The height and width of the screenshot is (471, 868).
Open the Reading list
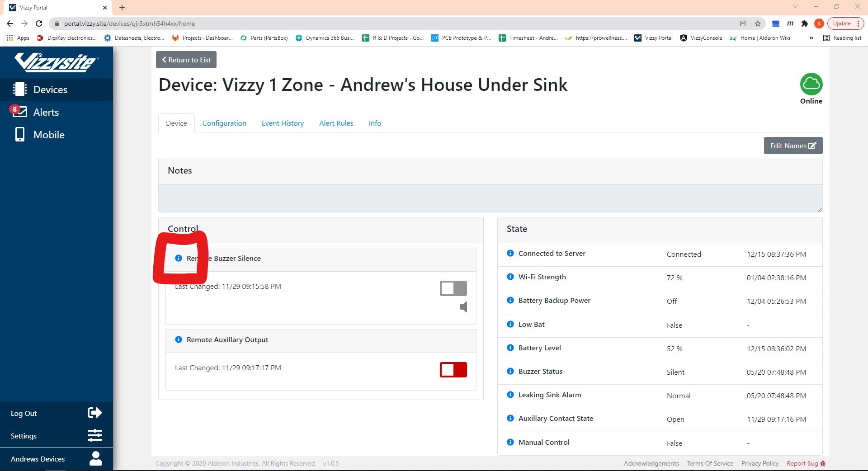pos(842,38)
